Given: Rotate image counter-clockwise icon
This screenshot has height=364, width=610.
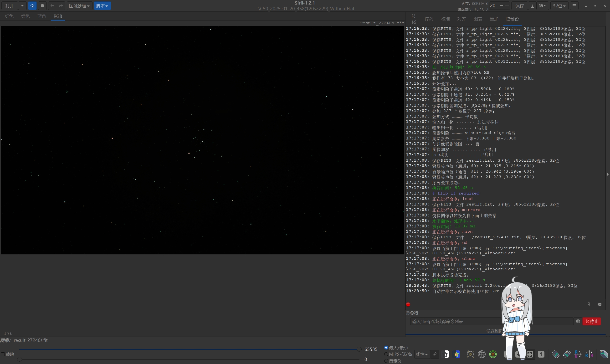Looking at the screenshot, I should point(556,354).
